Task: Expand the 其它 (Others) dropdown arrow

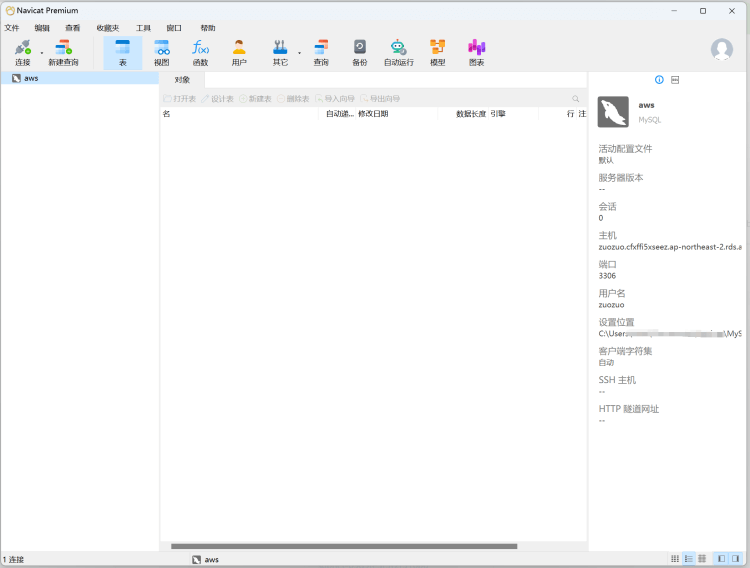Action: pyautogui.click(x=299, y=52)
